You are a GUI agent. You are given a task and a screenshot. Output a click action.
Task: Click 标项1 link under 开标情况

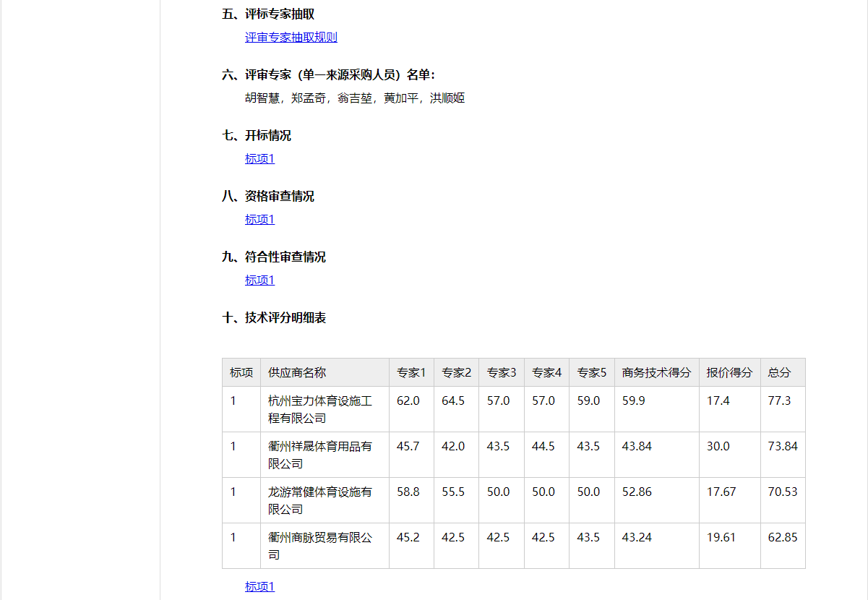[x=259, y=159]
